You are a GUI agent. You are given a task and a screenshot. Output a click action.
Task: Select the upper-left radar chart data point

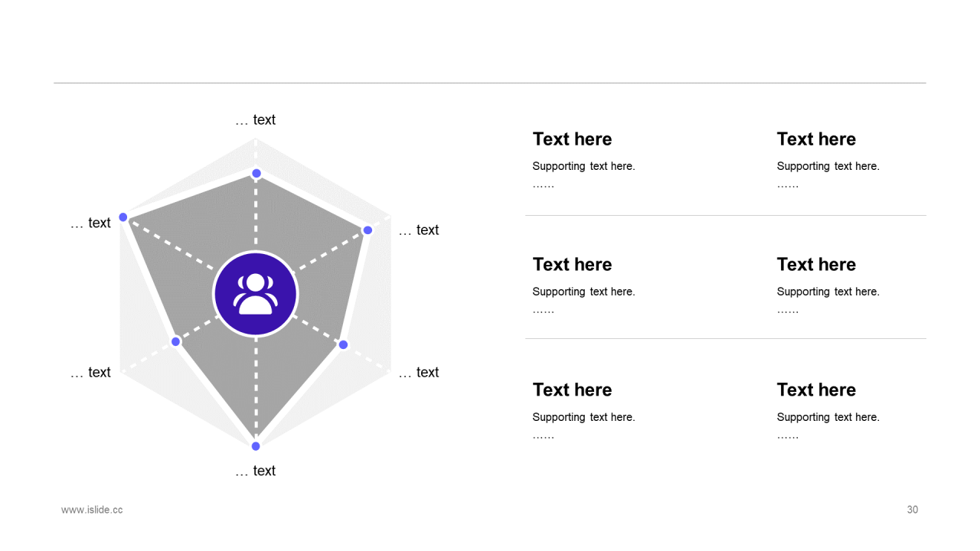pos(123,217)
